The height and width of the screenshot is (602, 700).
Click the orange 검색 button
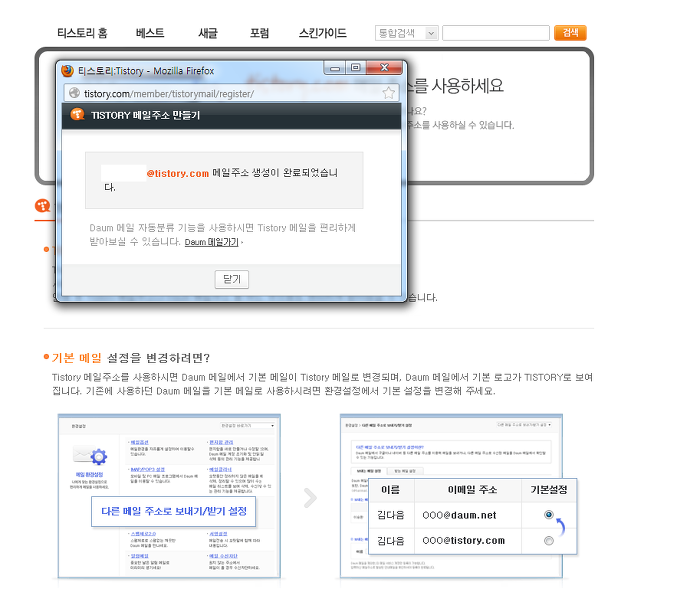click(570, 33)
